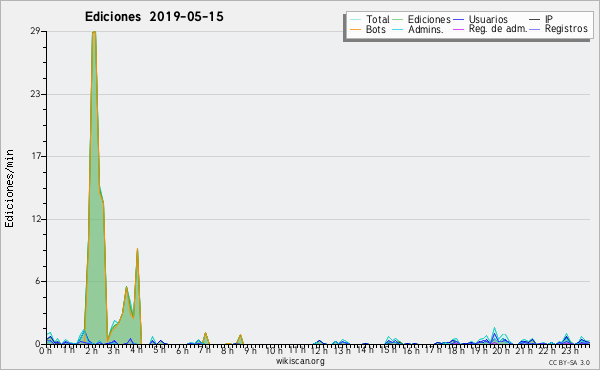
Task: Click the magenta Reg. de adm. line swatch
Action: pyautogui.click(x=458, y=29)
